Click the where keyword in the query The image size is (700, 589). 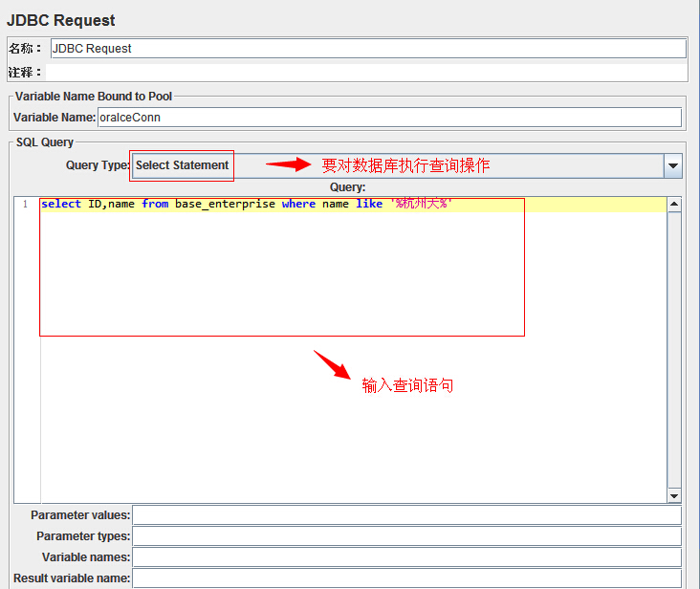tap(298, 205)
